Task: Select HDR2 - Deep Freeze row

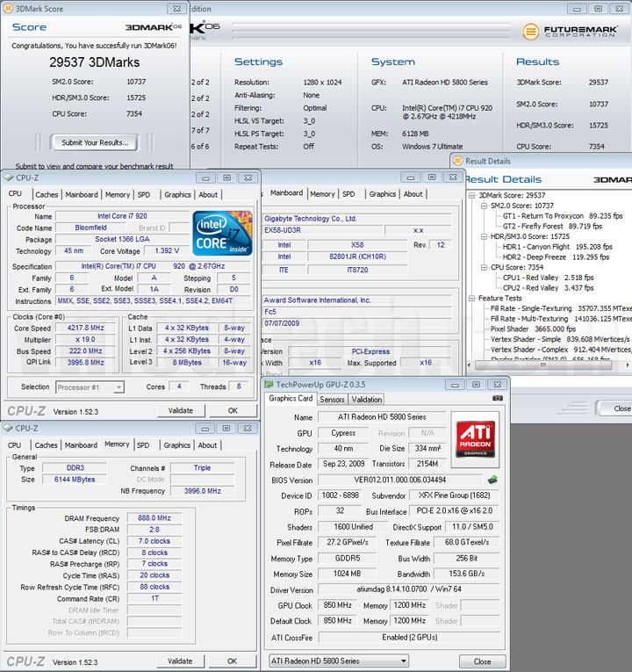Action: 556,257
